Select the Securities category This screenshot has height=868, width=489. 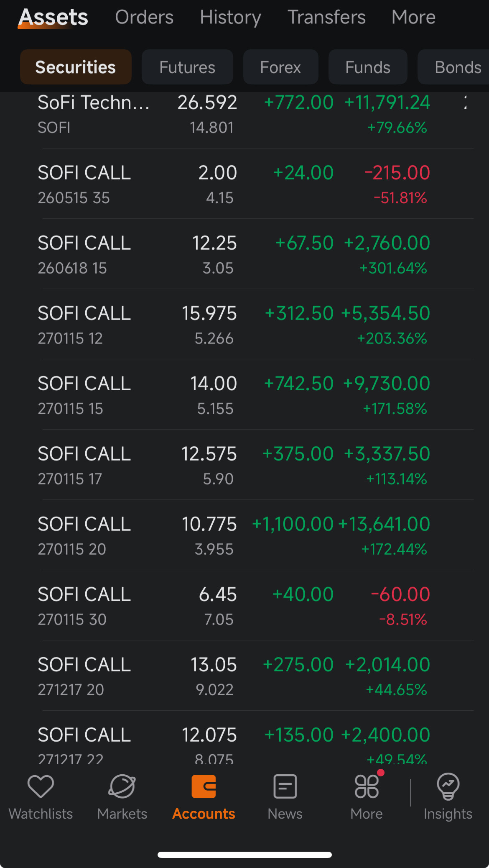[x=76, y=67]
